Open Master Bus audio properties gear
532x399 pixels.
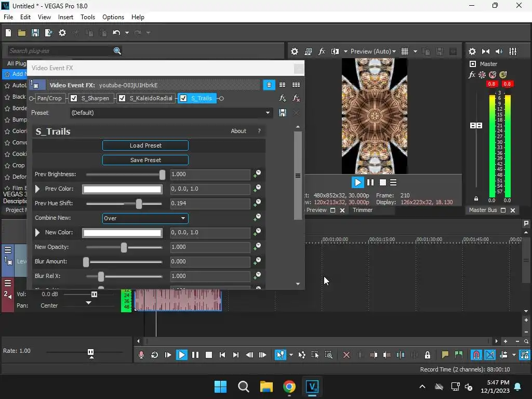tap(472, 51)
